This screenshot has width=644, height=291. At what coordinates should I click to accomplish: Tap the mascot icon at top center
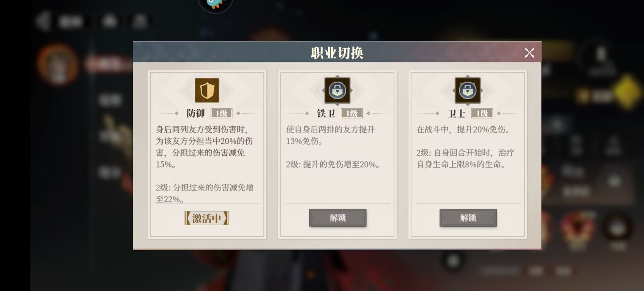pos(215,5)
